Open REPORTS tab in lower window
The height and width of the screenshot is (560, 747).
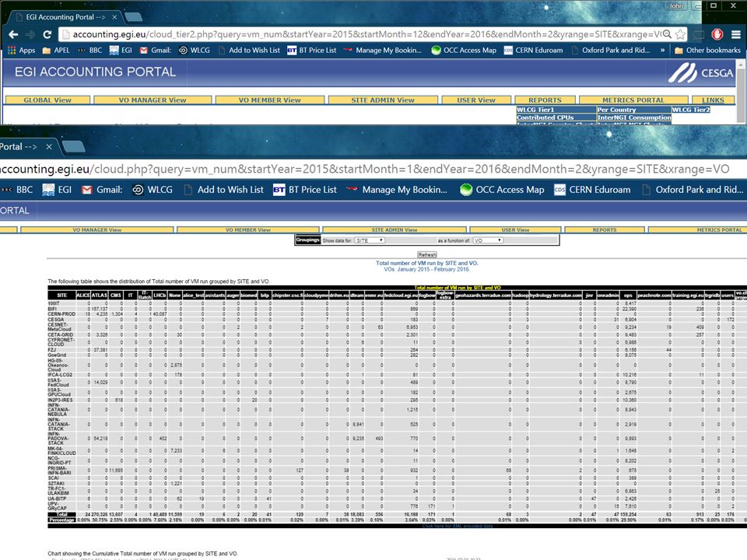[x=605, y=230]
